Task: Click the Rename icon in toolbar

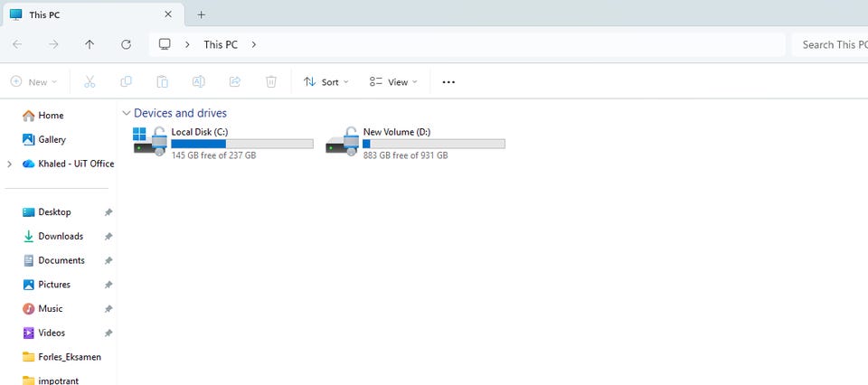Action: pos(198,82)
